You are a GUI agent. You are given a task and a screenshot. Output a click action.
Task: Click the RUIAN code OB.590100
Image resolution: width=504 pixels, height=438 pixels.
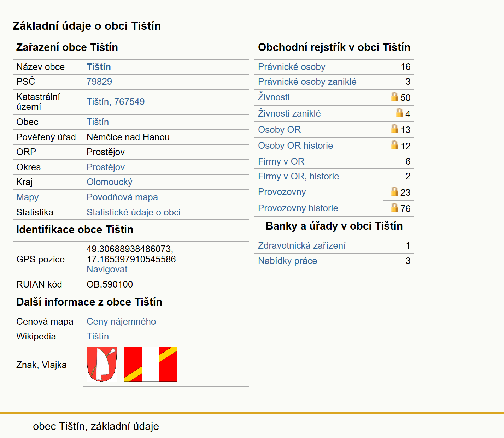click(x=110, y=284)
